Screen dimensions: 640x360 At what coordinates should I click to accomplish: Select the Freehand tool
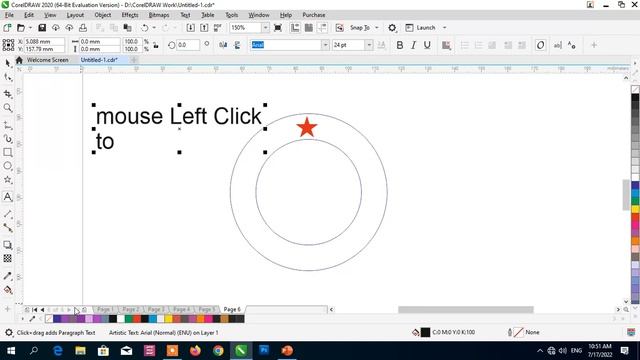[8, 125]
